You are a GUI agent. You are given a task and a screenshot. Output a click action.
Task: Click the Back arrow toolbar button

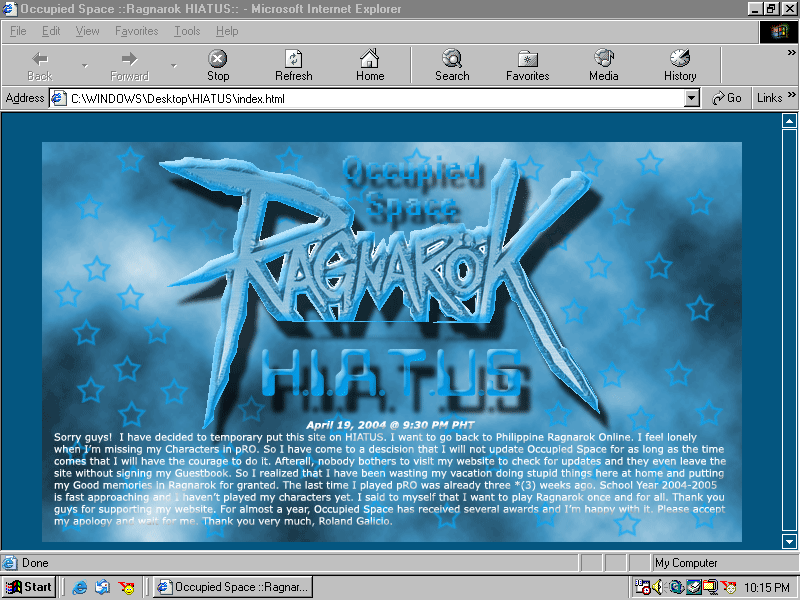40,66
